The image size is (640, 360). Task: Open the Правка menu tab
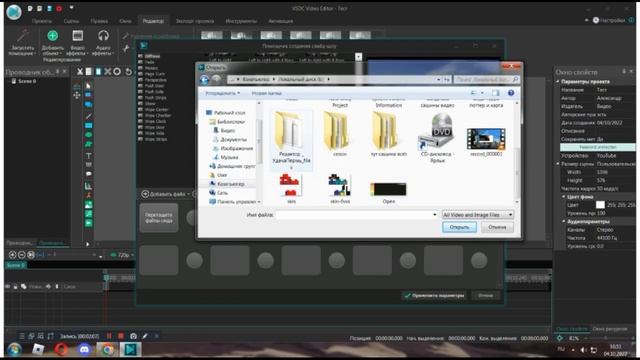coord(99,21)
